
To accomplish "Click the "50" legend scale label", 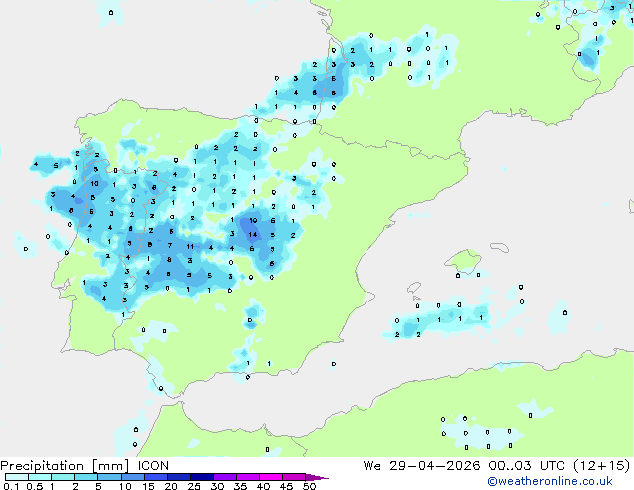I will [x=309, y=486].
